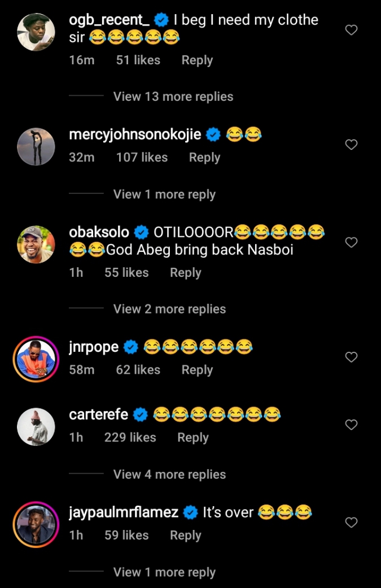Like the ogb_recent_ comment with the heart
381x588 pixels.
coord(351,30)
